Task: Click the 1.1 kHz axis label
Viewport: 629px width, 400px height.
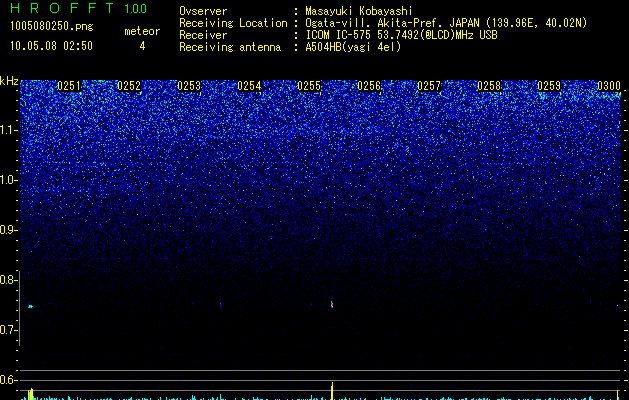Action: [x=8, y=130]
